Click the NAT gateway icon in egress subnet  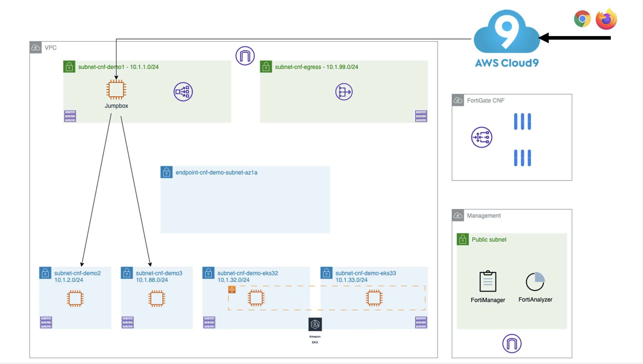[344, 92]
